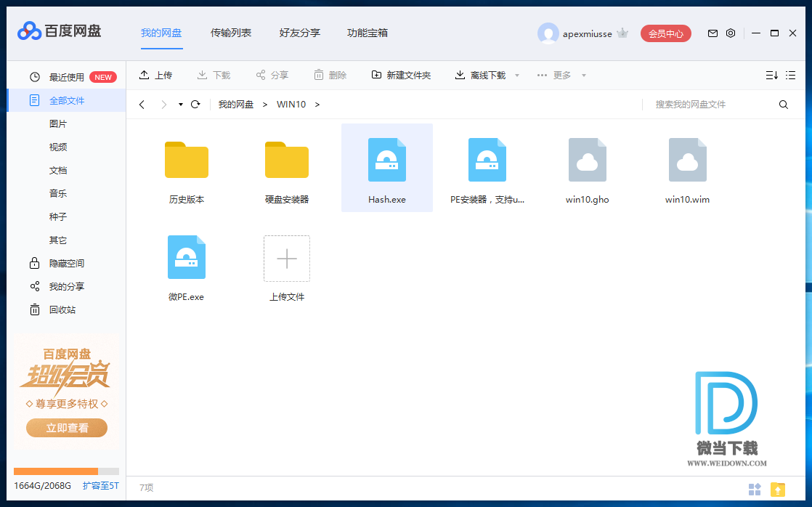This screenshot has height=507, width=812.
Task: Expand the 更多 dropdown arrow
Action: [584, 76]
